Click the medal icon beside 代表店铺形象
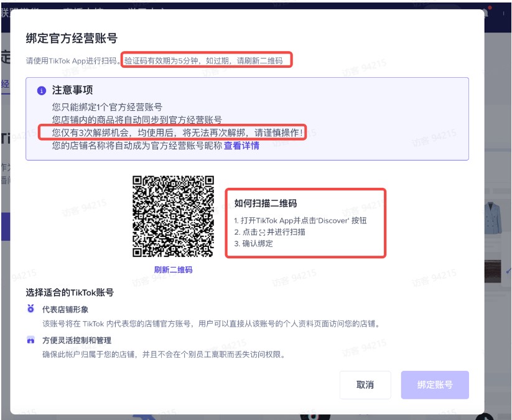The width and height of the screenshot is (512, 420). tap(30, 309)
